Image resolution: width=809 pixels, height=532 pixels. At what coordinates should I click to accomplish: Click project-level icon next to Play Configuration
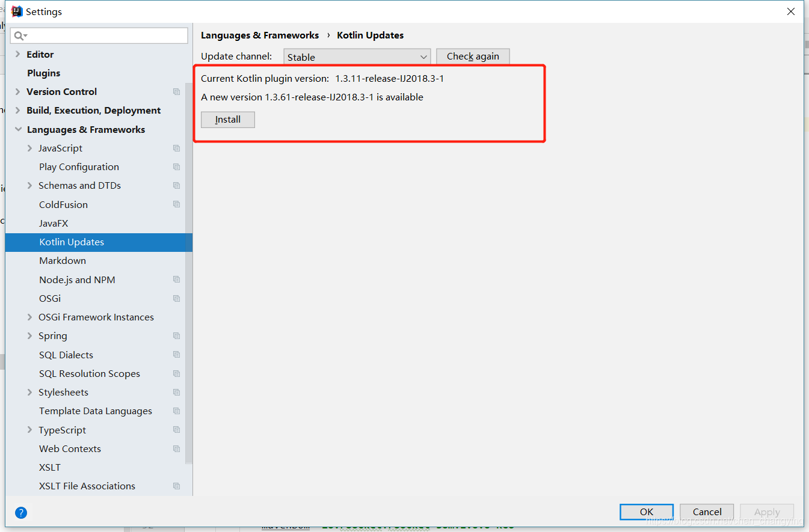[176, 167]
